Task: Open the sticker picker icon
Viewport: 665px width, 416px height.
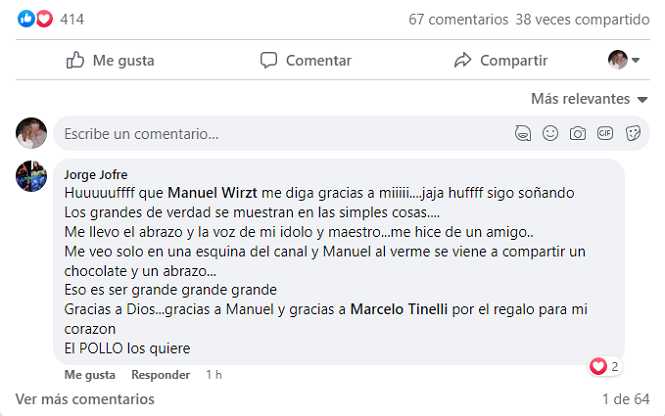Action: 632,133
